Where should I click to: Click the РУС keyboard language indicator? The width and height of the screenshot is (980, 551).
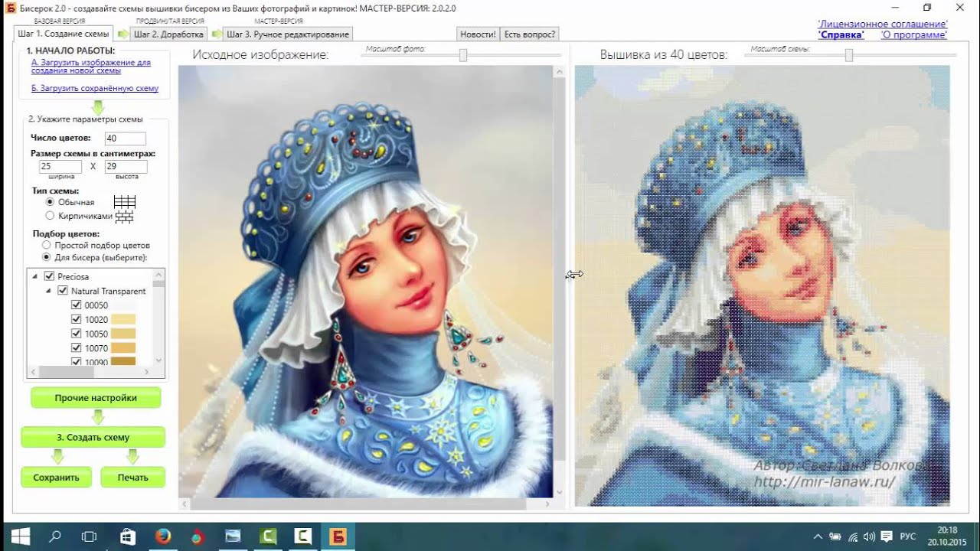[908, 536]
